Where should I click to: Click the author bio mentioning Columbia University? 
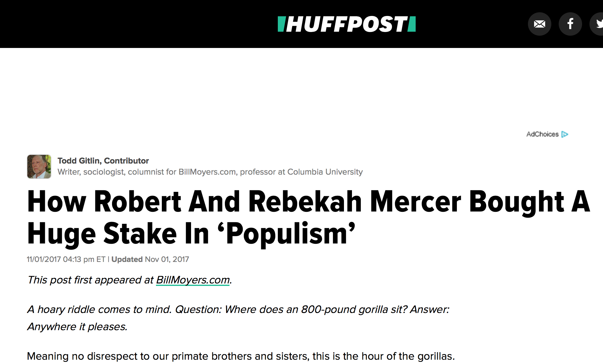210,172
